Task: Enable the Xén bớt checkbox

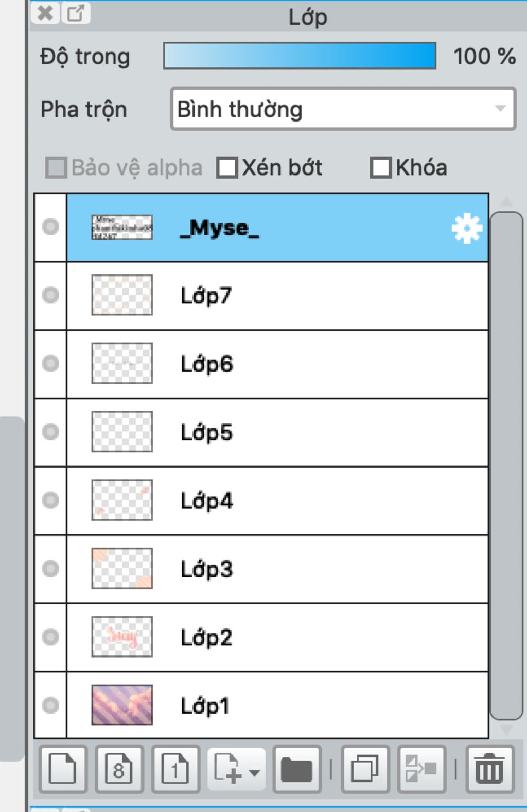Action: (227, 168)
